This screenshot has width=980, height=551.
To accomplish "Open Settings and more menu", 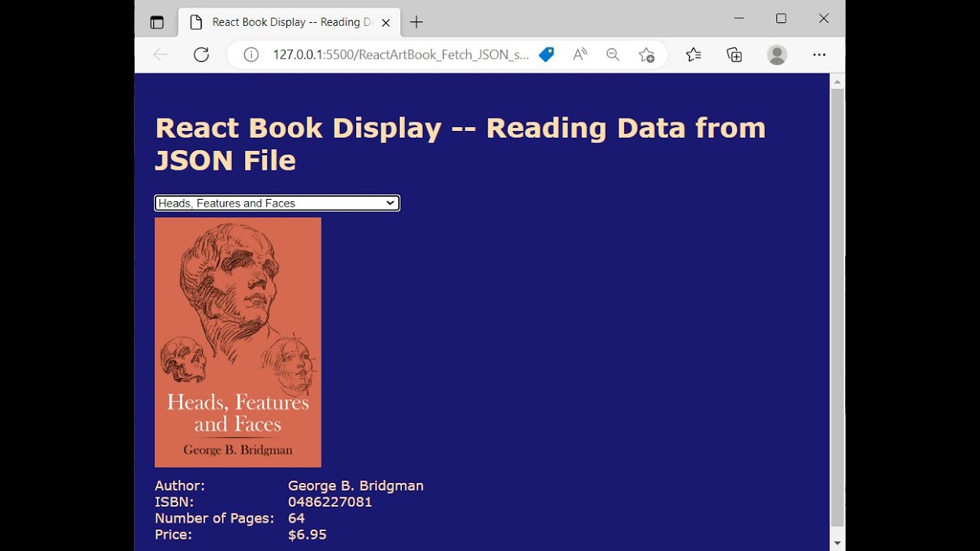I will click(x=819, y=54).
